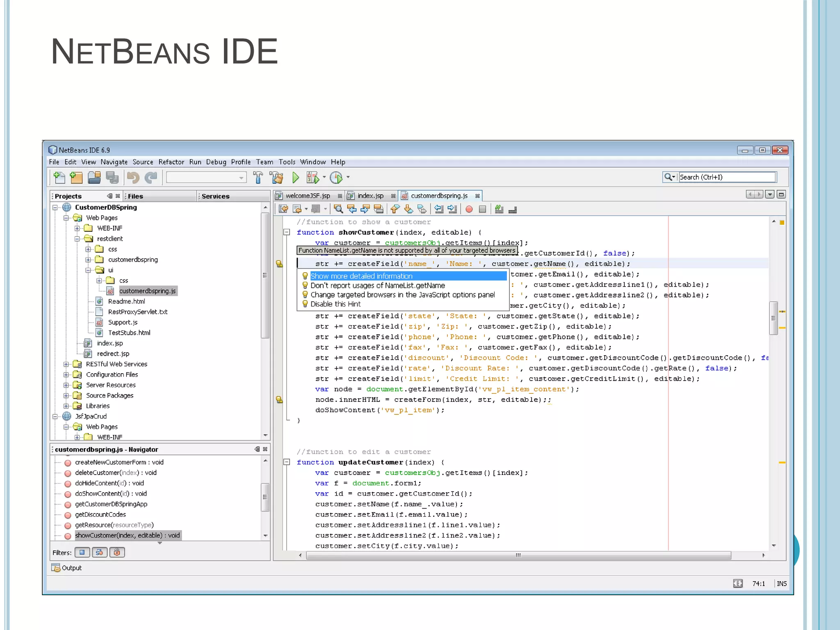Click Start Macro Recording red circle
Image resolution: width=840 pixels, height=630 pixels.
[x=469, y=209]
